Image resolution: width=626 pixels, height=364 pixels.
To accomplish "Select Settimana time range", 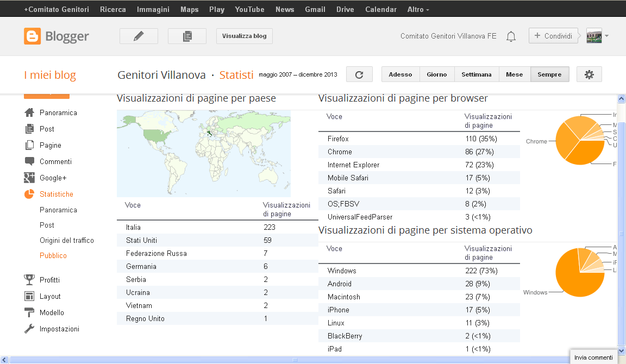I will click(x=476, y=74).
